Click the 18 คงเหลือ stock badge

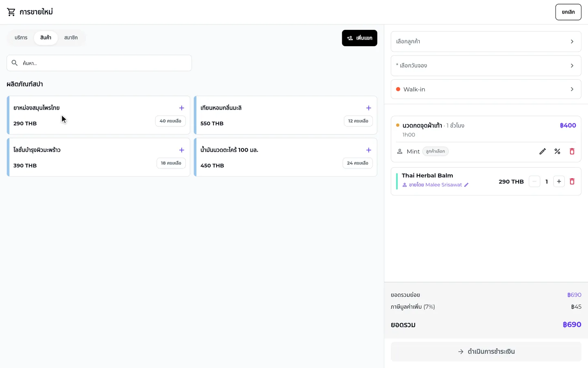171,163
